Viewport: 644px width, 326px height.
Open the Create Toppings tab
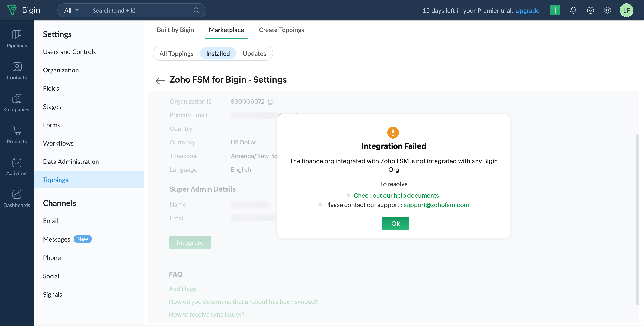point(281,30)
